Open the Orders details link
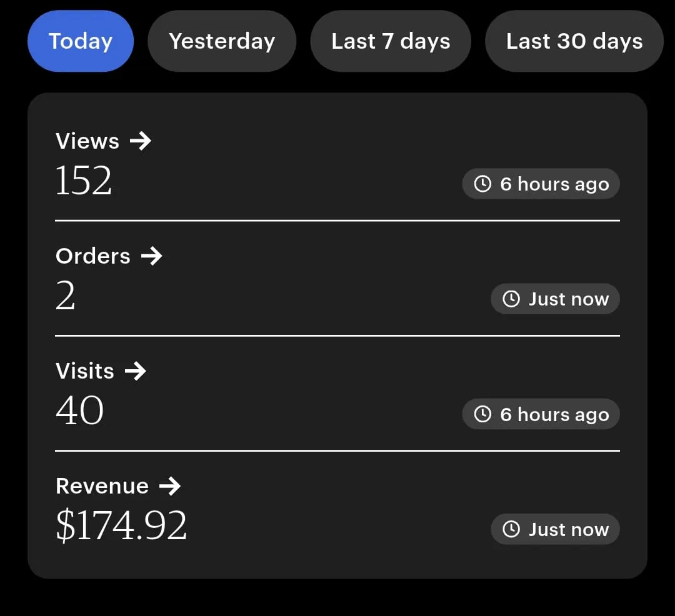675x616 pixels. point(93,256)
